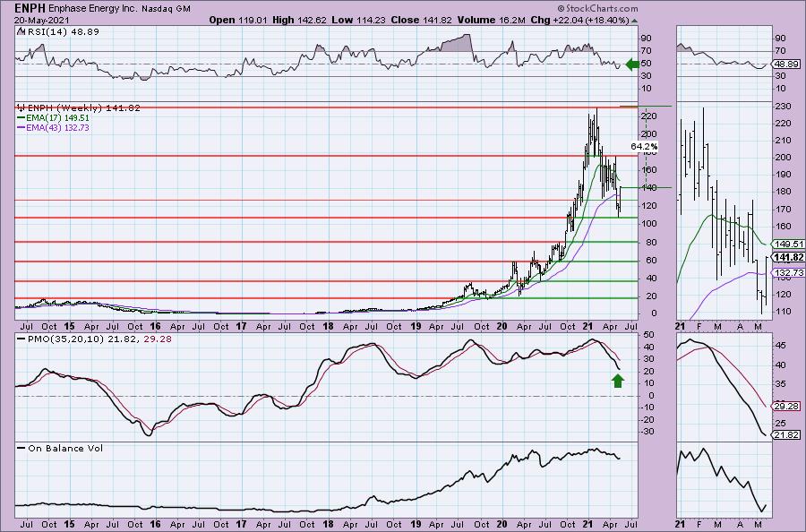This screenshot has height=532, width=806.
Task: Select the High 142.62 value
Action: click(300, 20)
